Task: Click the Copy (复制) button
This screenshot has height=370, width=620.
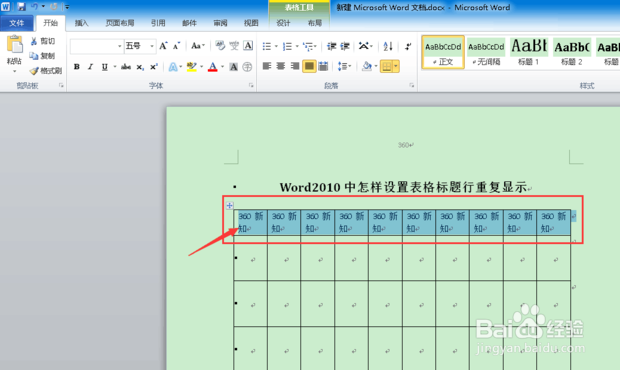Action: point(42,56)
